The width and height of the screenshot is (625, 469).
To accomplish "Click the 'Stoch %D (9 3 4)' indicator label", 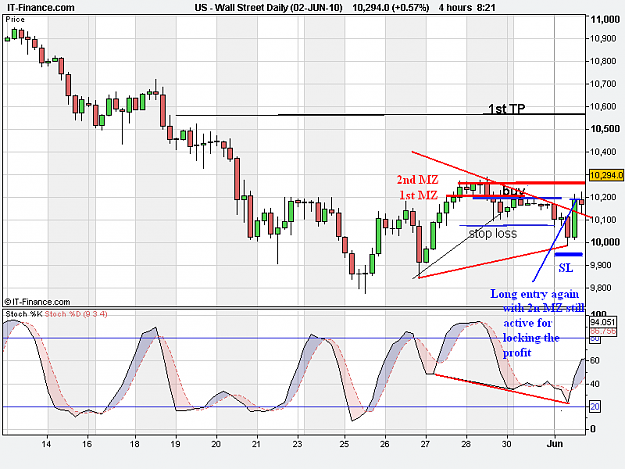I will coord(76,314).
